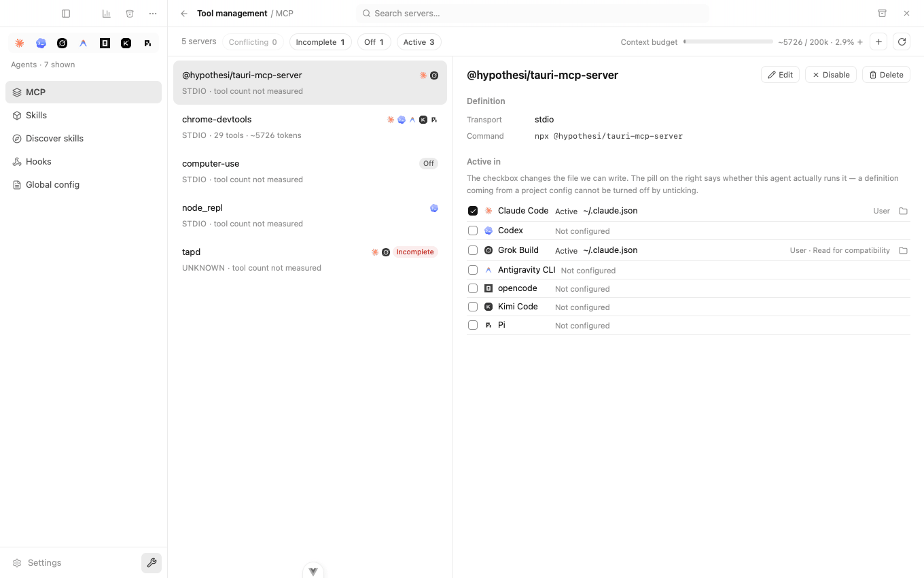Click the Claude icon on the tapd row
This screenshot has width=924, height=578.
tap(375, 252)
